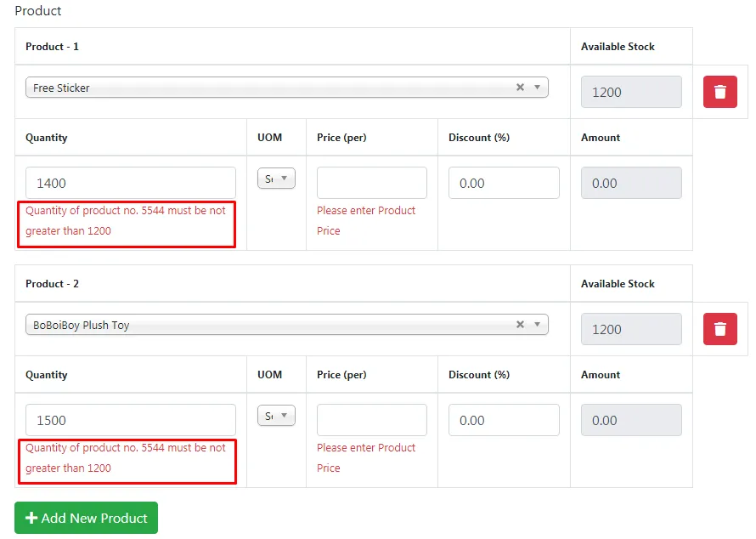Click the Product 1 Price input
Screen dimensions: 756x539
[x=371, y=183]
